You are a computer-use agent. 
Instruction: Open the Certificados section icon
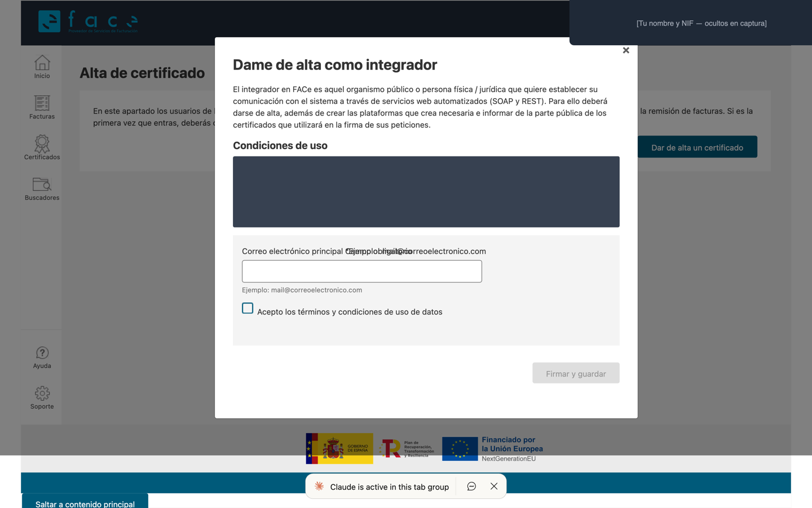tap(42, 148)
